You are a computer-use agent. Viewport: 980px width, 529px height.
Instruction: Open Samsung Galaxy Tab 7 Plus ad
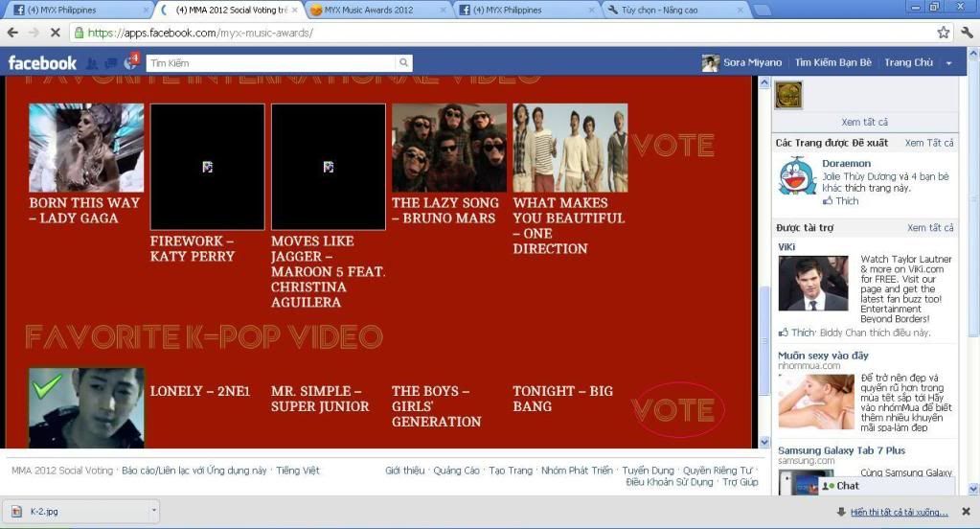click(x=841, y=450)
